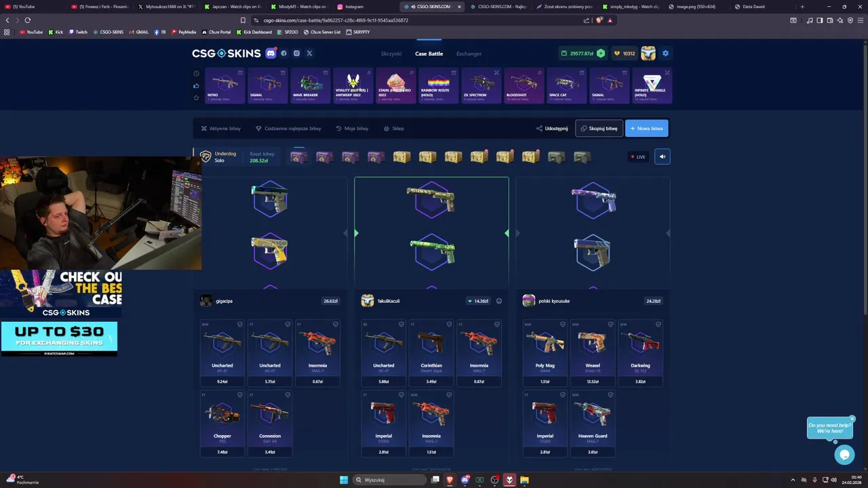Switch to Exchanger tab
Screen dimensions: 868x488
click(469, 54)
